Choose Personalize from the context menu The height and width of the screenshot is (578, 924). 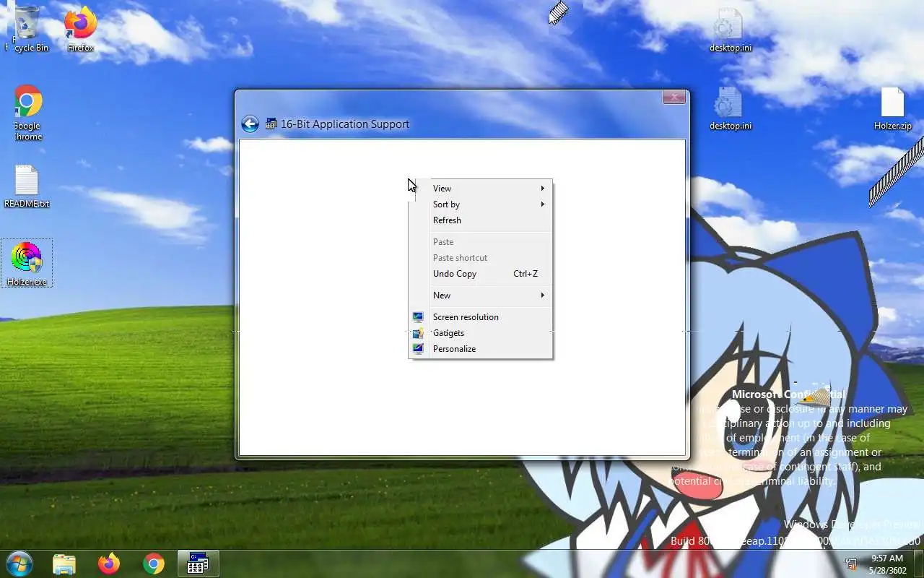click(x=481, y=349)
